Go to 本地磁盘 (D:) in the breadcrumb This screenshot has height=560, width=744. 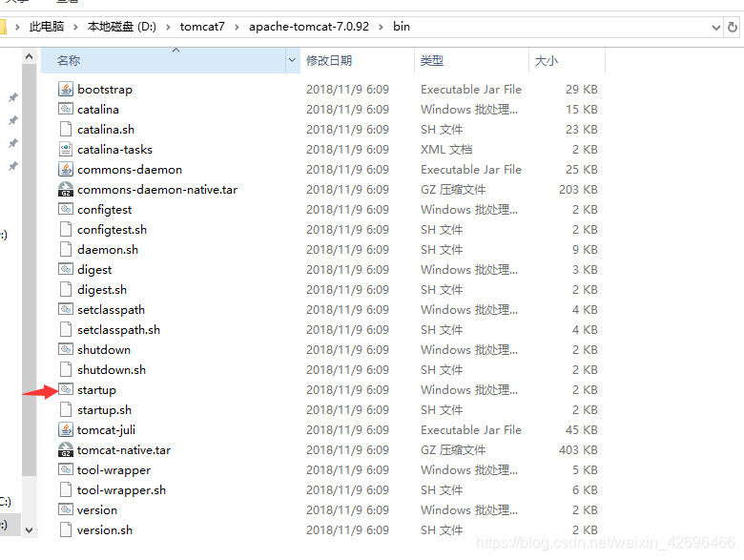tap(122, 27)
